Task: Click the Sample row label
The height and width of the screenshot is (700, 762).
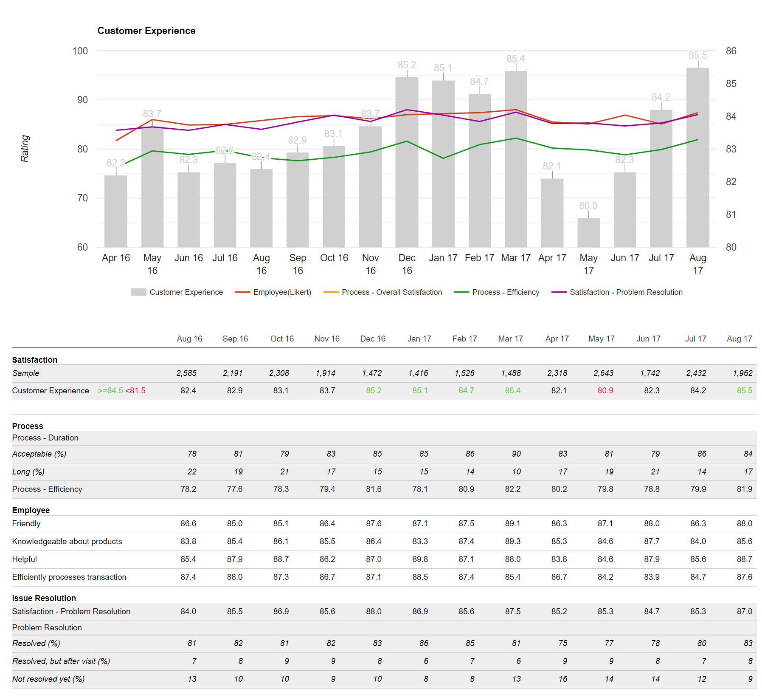Action: pyautogui.click(x=25, y=373)
